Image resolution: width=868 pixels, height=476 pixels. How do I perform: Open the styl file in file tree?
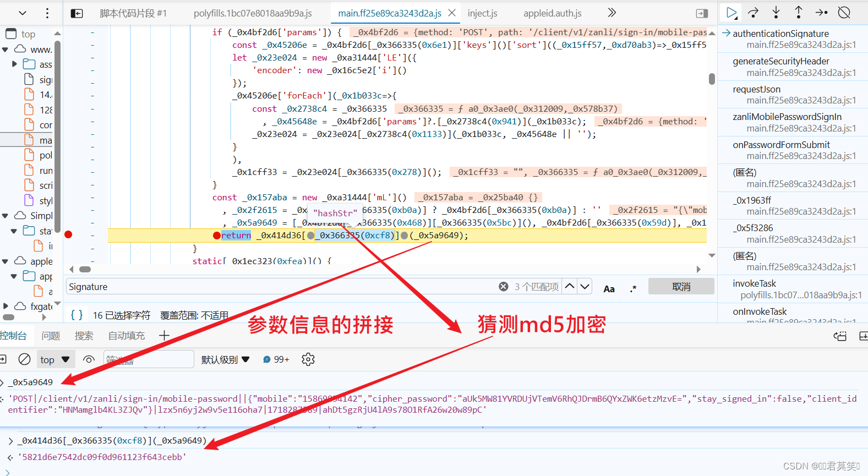[38, 201]
